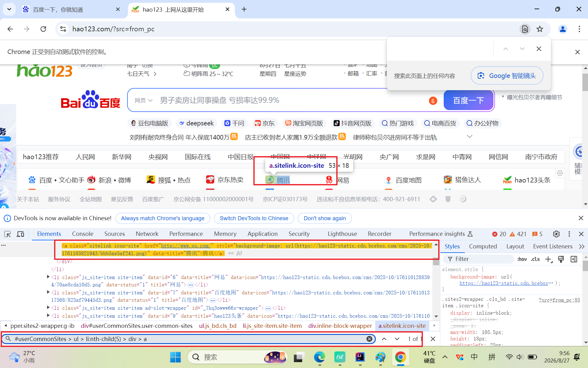Click the Baidu logo on the page
This screenshot has width=588, height=368.
click(90, 100)
